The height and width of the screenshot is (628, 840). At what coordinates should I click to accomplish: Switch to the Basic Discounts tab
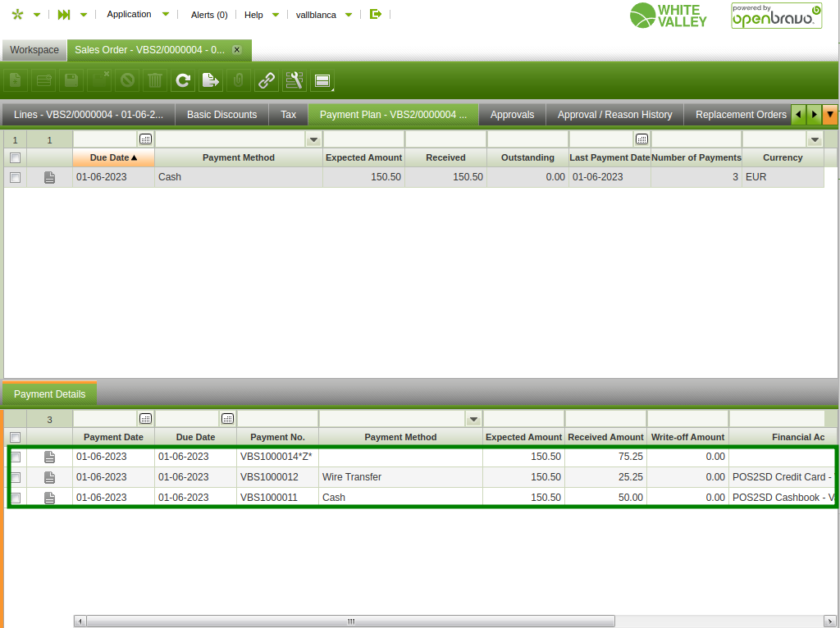(221, 115)
